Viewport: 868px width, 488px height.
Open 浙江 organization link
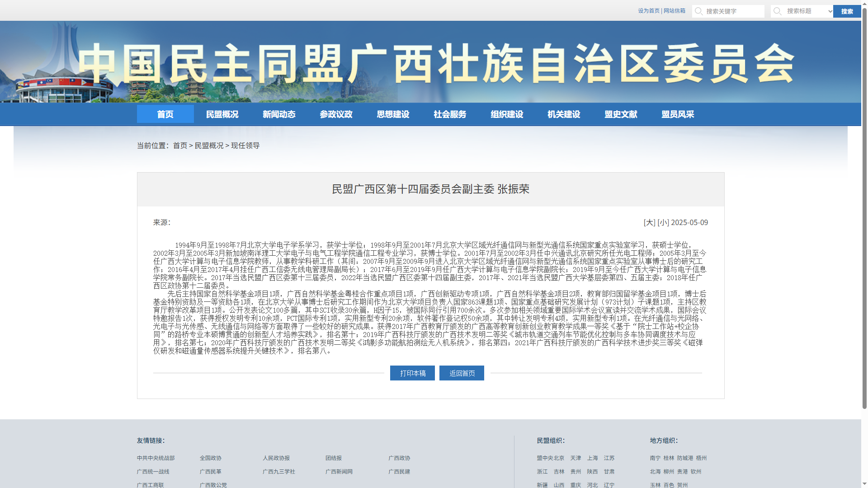tap(542, 472)
